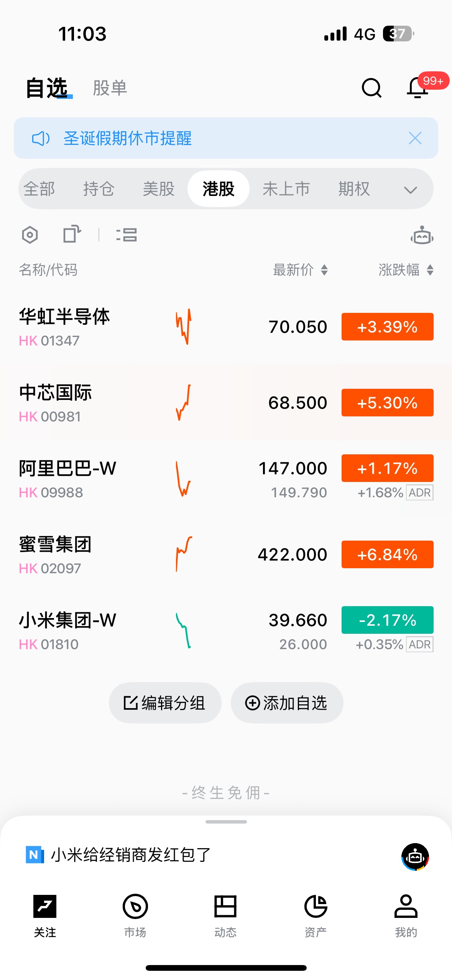Tap the list view layout icon

point(127,235)
